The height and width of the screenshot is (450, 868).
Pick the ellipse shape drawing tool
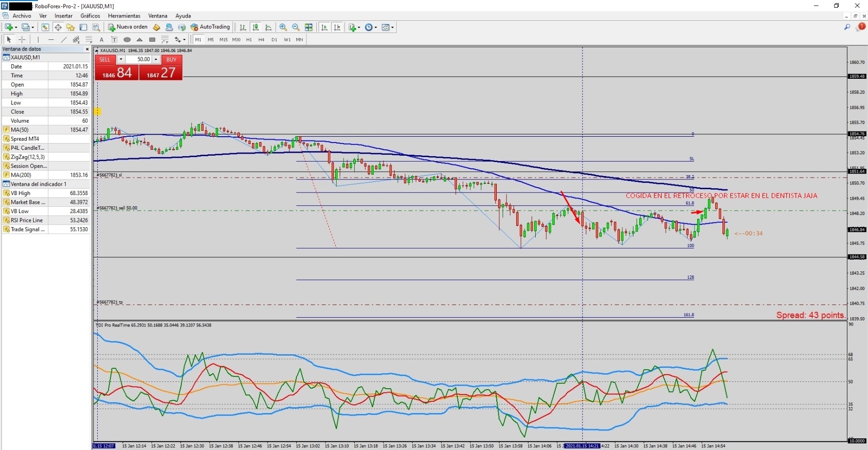(x=127, y=39)
